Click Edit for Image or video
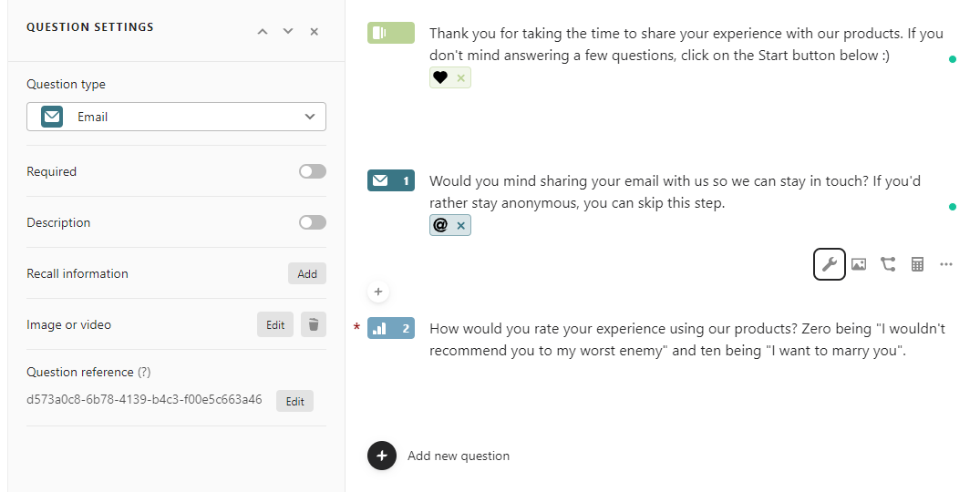This screenshot has width=980, height=492. 274,324
